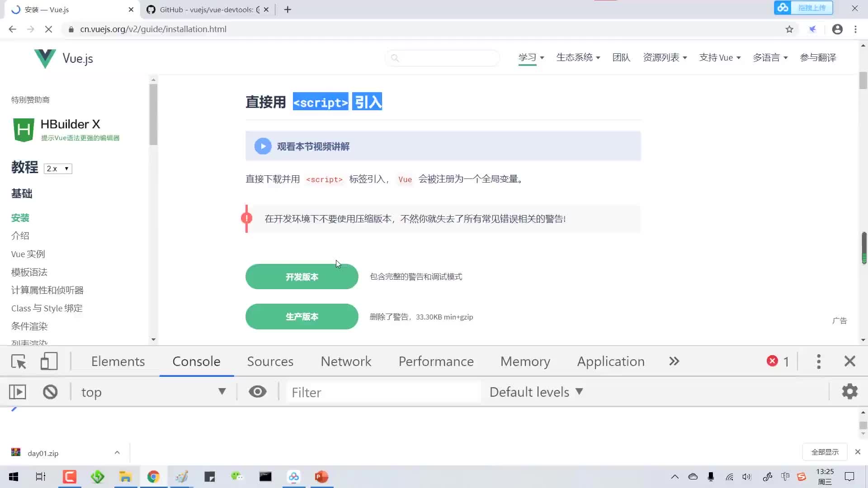This screenshot has height=488, width=868.
Task: Switch to the Sources tab
Action: coord(270,361)
